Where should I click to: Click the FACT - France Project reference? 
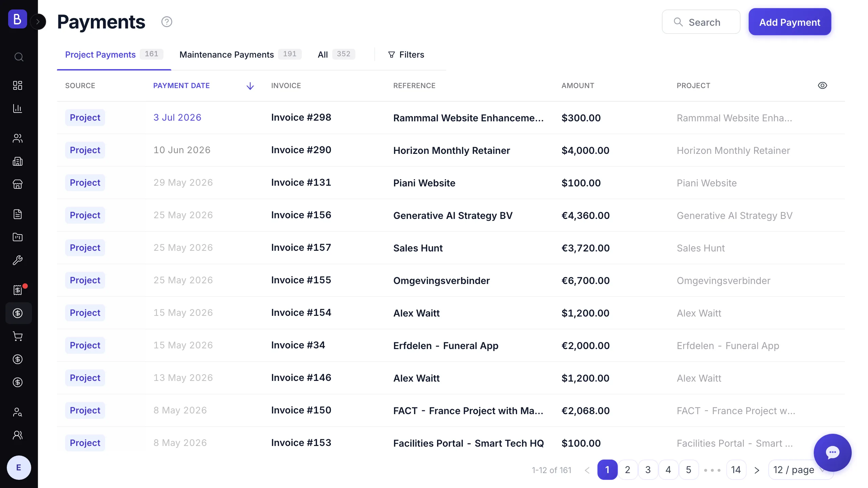click(468, 411)
